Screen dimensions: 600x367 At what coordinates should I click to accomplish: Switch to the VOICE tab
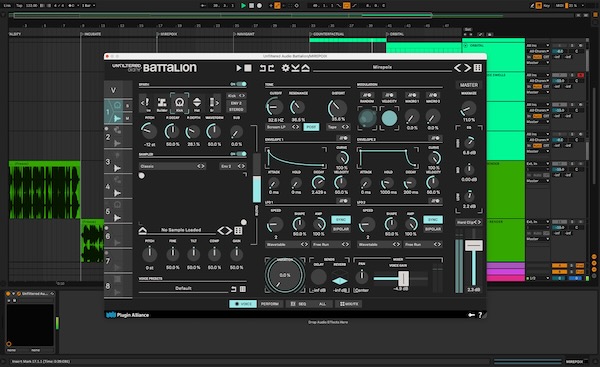point(243,304)
